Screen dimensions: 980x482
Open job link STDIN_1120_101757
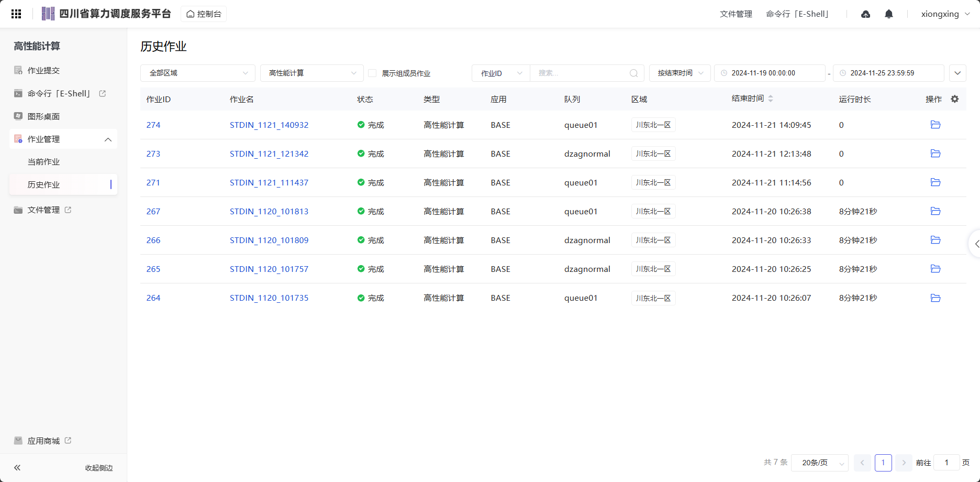(269, 269)
